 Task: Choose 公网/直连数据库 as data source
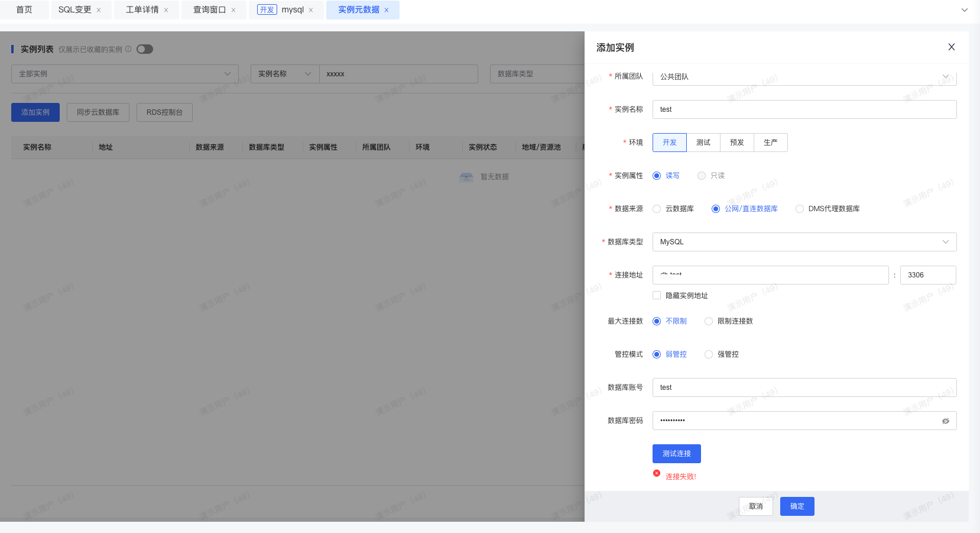pyautogui.click(x=716, y=209)
